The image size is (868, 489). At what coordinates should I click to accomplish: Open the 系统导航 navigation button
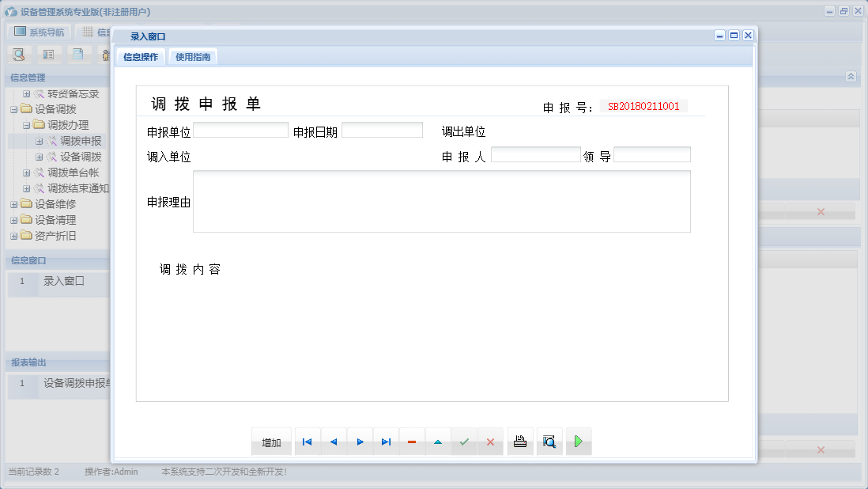[x=40, y=32]
